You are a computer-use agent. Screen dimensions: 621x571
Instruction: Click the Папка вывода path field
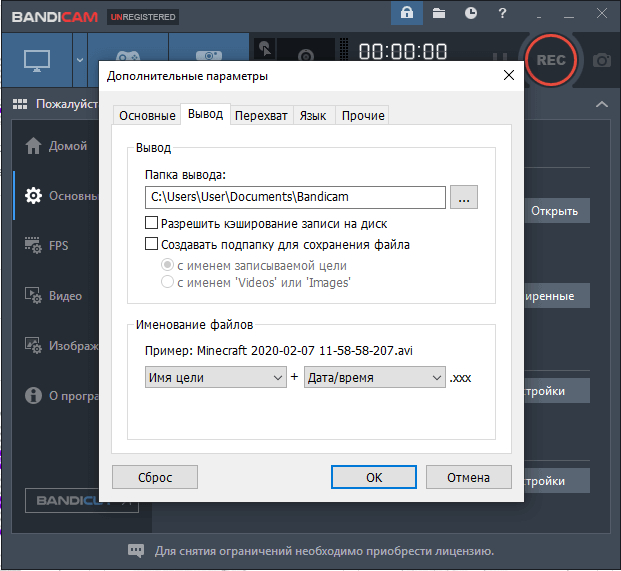(x=295, y=197)
